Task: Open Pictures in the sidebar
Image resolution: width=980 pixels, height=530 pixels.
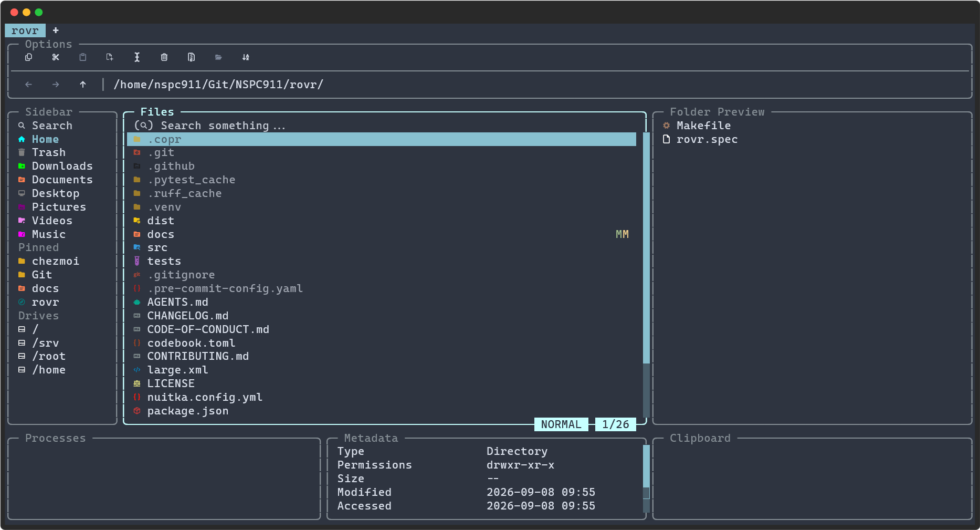Action: 63,207
